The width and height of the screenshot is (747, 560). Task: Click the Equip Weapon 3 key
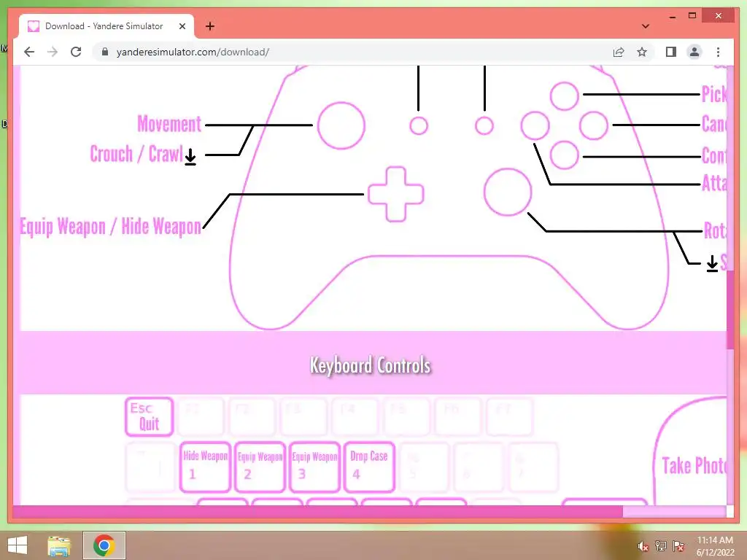[x=314, y=467]
